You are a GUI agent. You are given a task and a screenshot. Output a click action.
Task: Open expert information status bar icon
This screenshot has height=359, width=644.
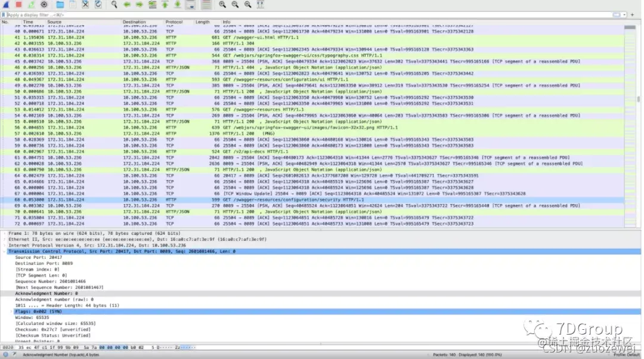(x=5, y=354)
